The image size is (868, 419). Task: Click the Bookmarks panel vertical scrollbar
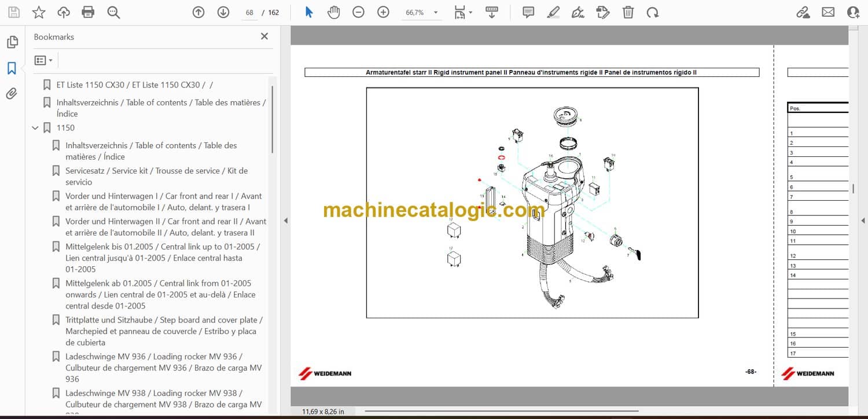click(273, 119)
